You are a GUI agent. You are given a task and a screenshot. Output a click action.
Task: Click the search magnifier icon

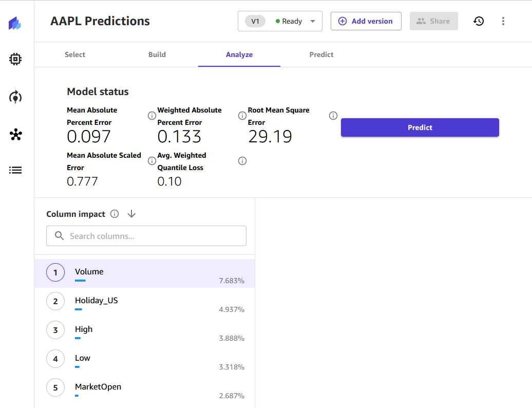(60, 235)
